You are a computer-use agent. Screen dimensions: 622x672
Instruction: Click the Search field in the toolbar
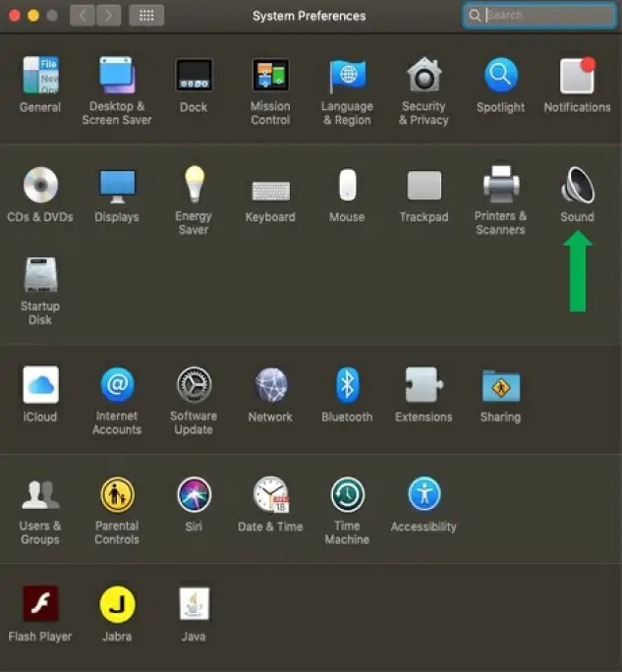pos(539,16)
